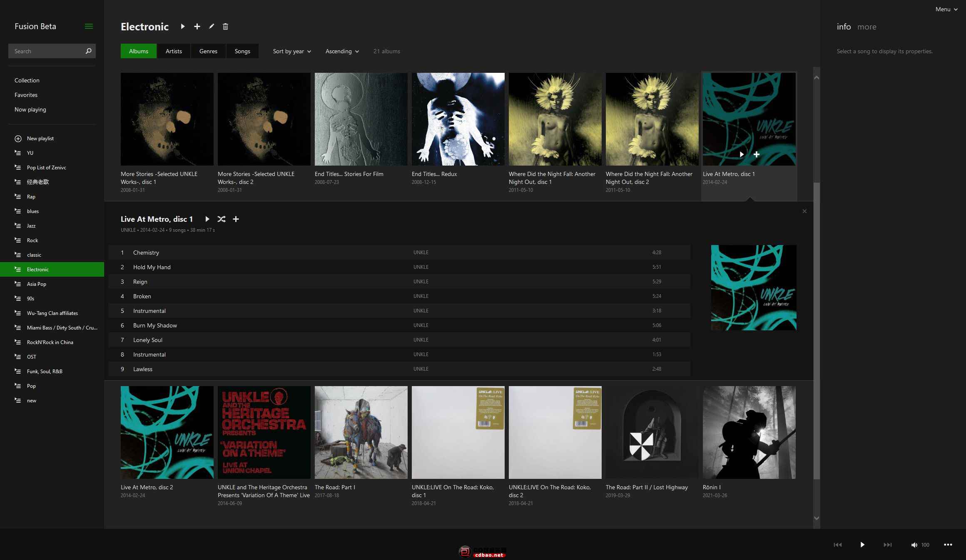Click the album list scrollbar down arrow
966x560 pixels.
817,518
